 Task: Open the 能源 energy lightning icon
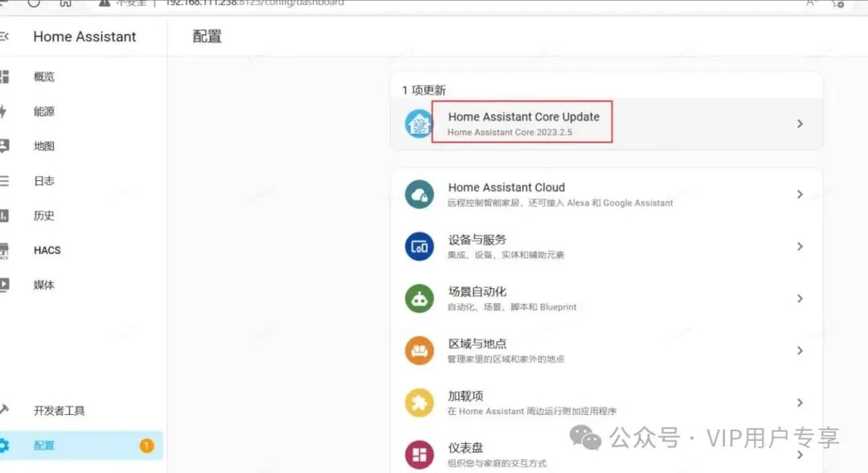(x=3, y=111)
